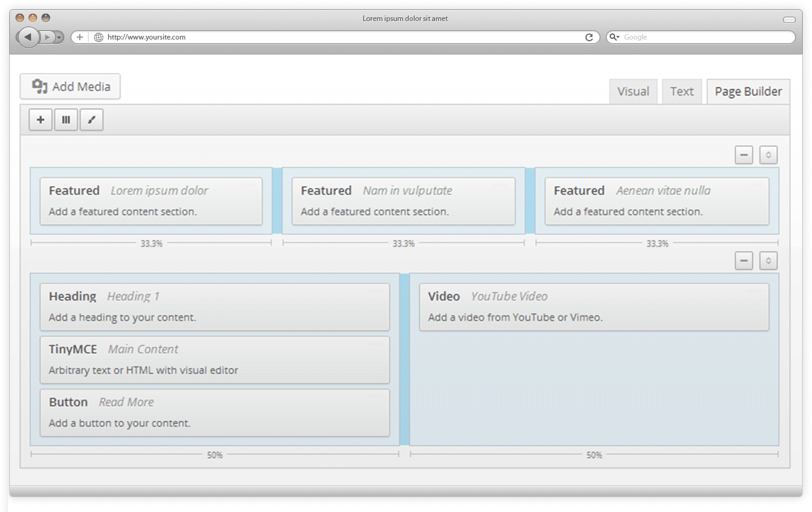Click the move handle of the first row
This screenshot has height=512, width=812.
768,155
